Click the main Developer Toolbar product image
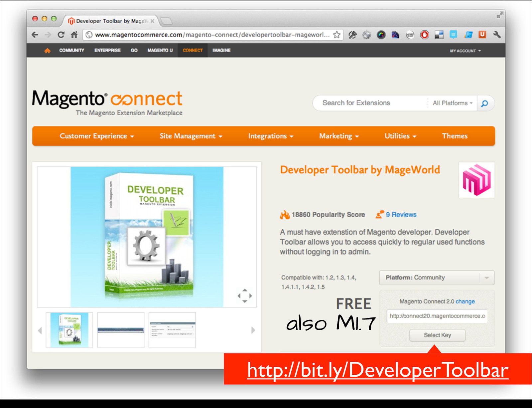Screen dimensions: 532x410 click(147, 237)
